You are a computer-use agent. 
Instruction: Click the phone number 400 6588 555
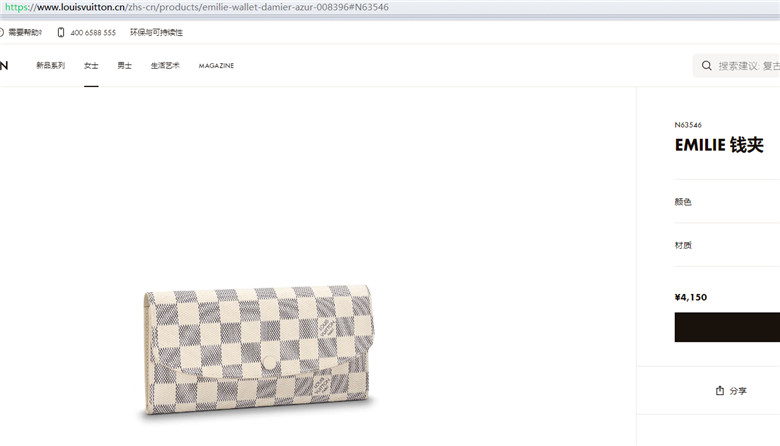pyautogui.click(x=93, y=33)
